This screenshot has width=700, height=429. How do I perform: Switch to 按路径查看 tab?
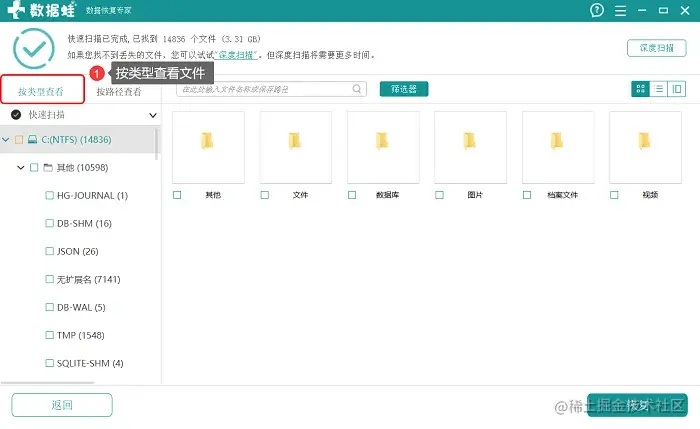click(x=119, y=92)
